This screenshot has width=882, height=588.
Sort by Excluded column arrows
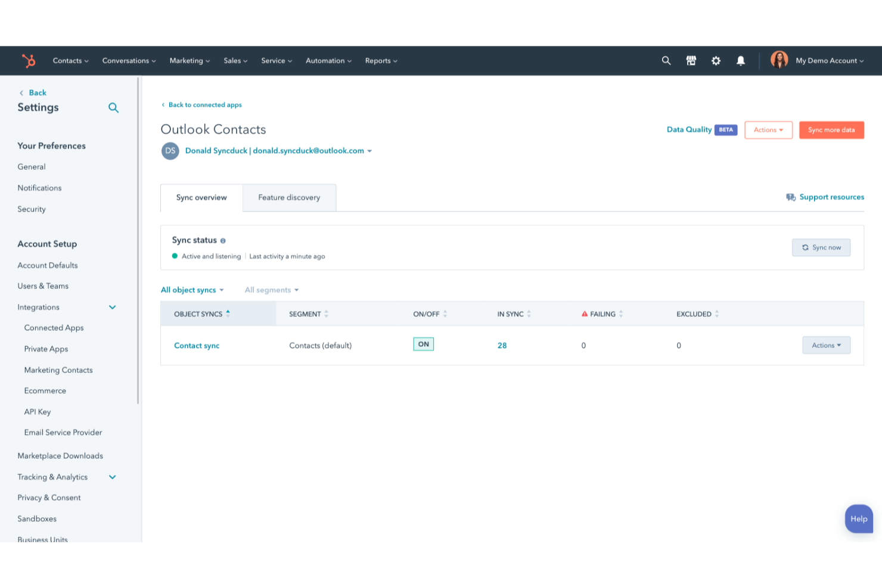pos(717,314)
